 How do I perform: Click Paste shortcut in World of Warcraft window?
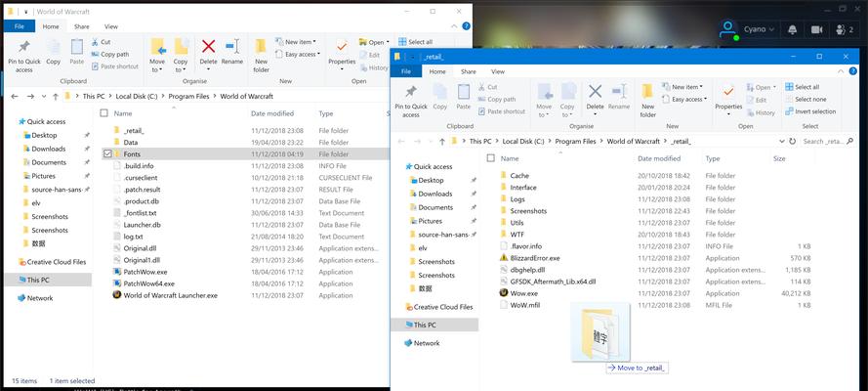114,66
